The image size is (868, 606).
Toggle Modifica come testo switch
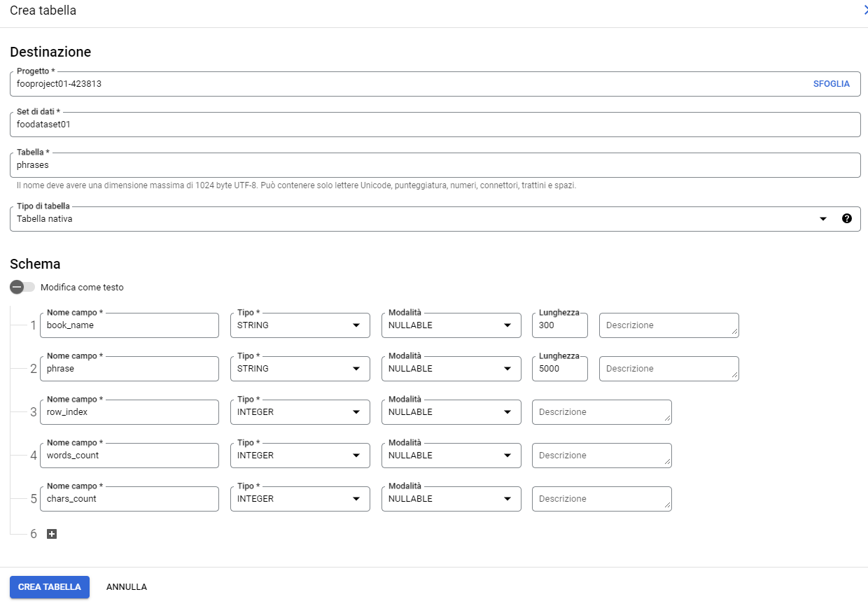click(22, 287)
